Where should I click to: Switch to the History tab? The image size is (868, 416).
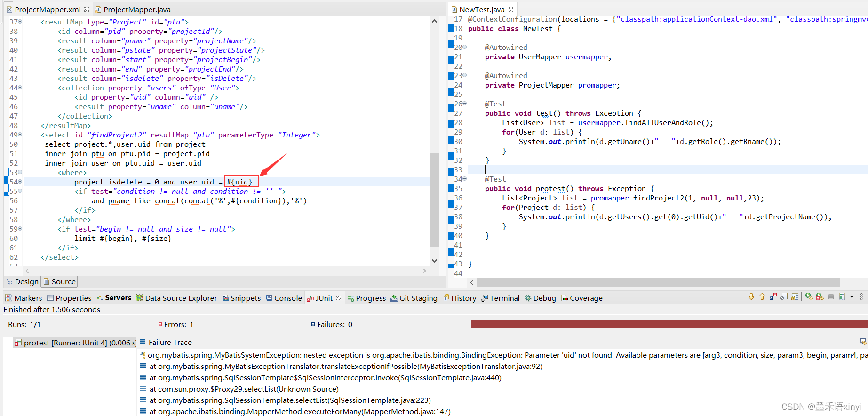(460, 298)
